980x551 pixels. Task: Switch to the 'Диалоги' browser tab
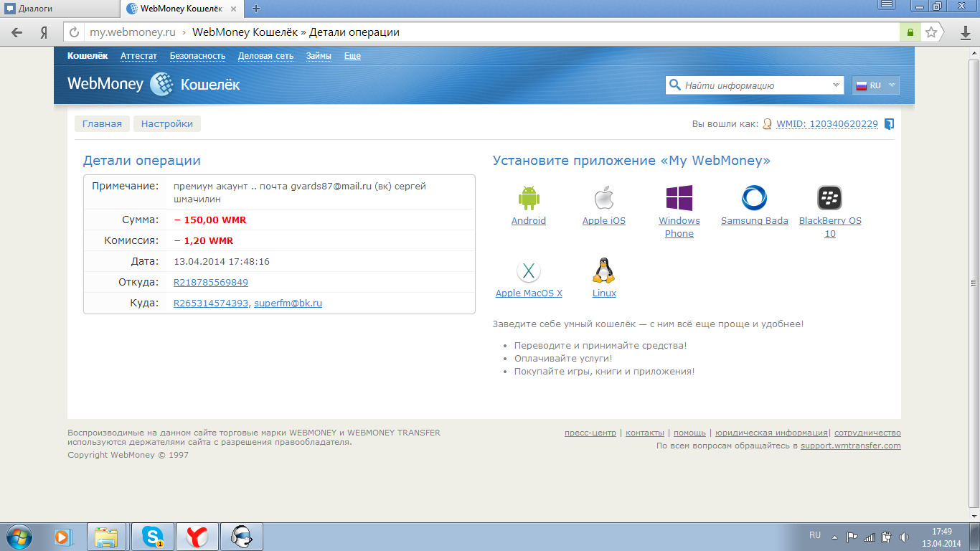tap(58, 9)
